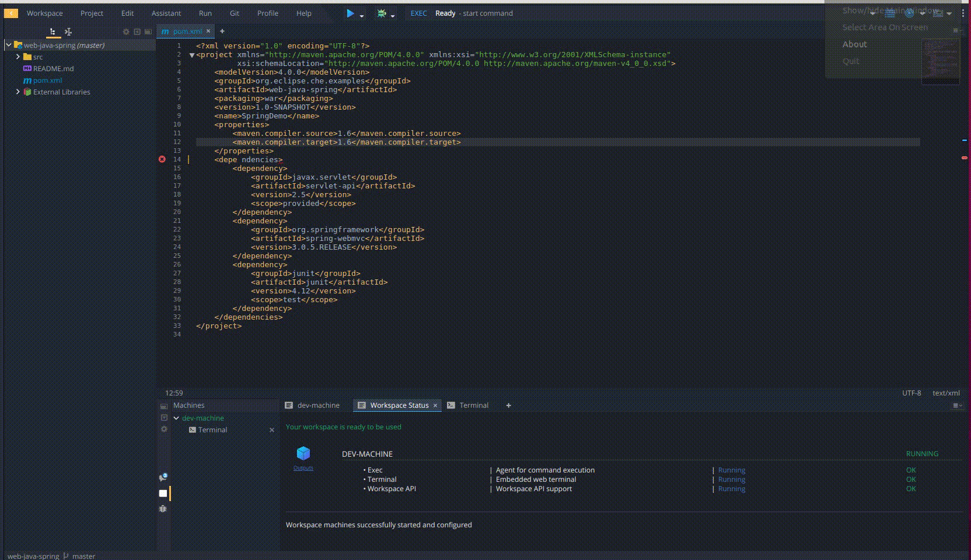Collapse the project element fold triangle

[191, 55]
